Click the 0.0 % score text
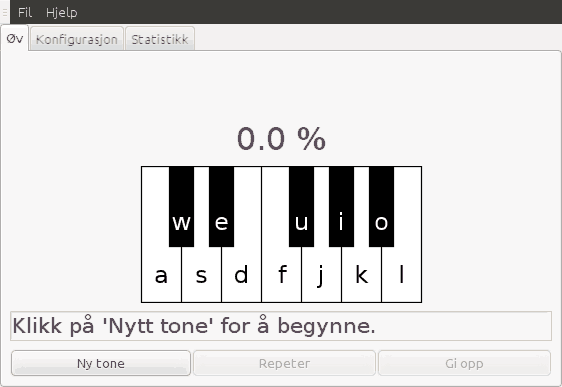 (281, 139)
